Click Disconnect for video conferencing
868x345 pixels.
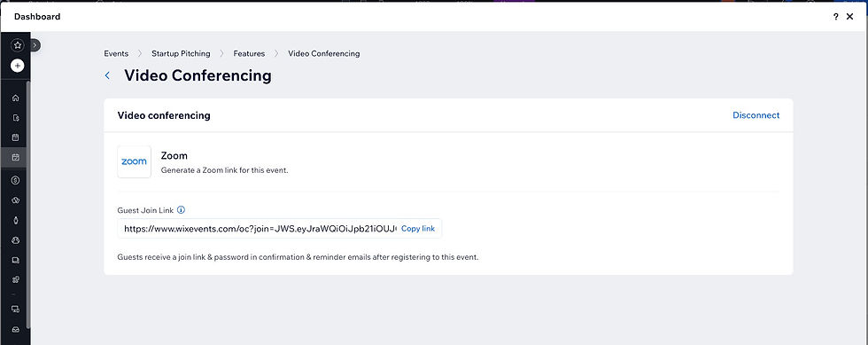tap(756, 115)
